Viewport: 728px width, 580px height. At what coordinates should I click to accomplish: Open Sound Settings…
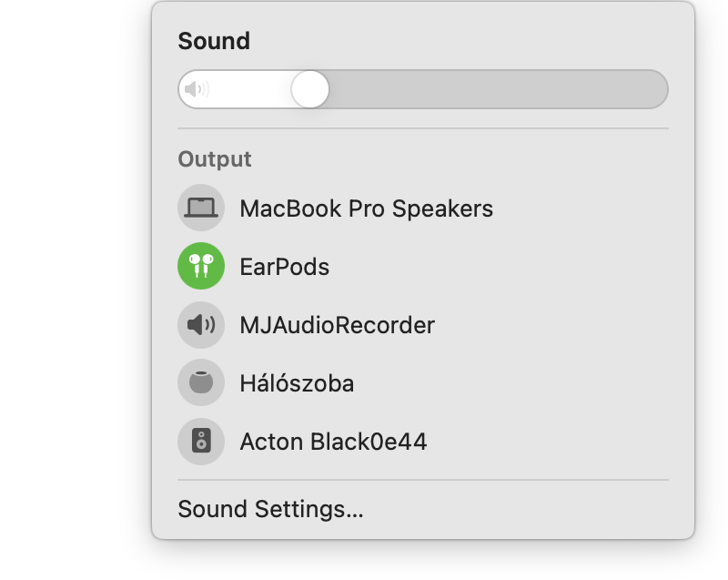click(x=270, y=509)
